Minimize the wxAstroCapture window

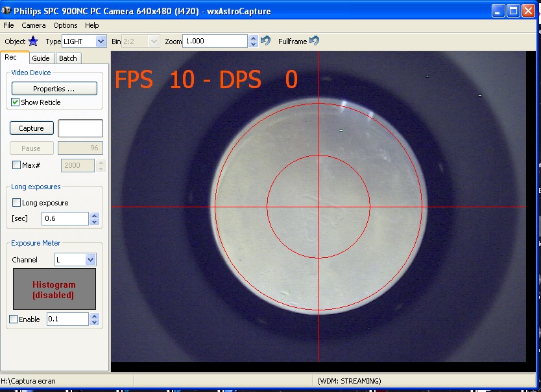click(498, 11)
